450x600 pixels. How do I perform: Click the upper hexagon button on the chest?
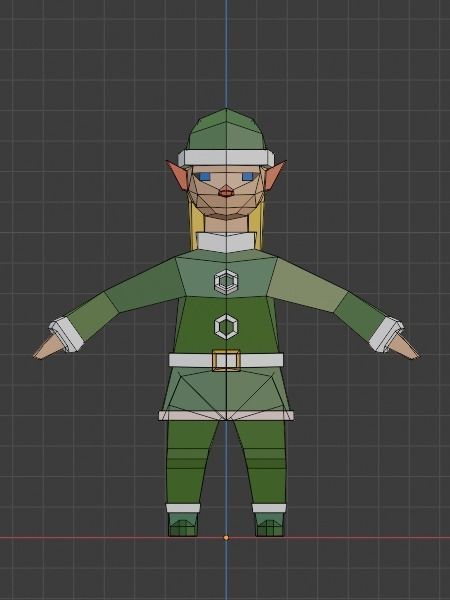(226, 282)
